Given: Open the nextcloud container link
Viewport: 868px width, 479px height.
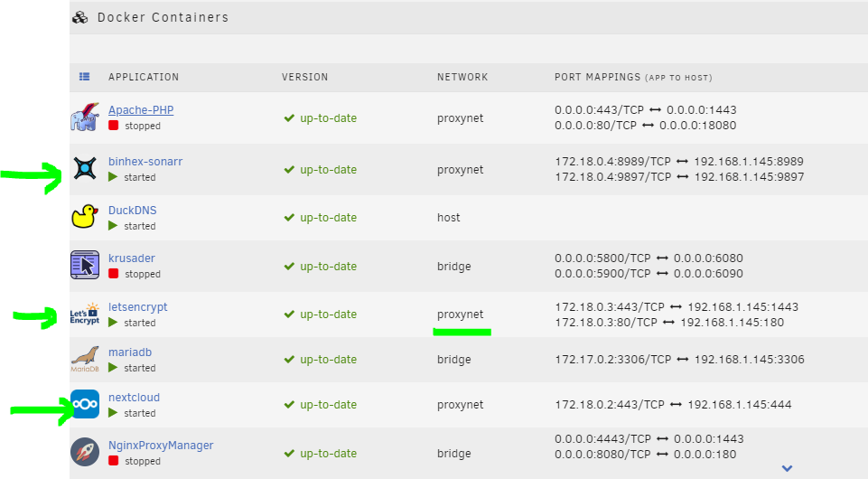Looking at the screenshot, I should 134,398.
